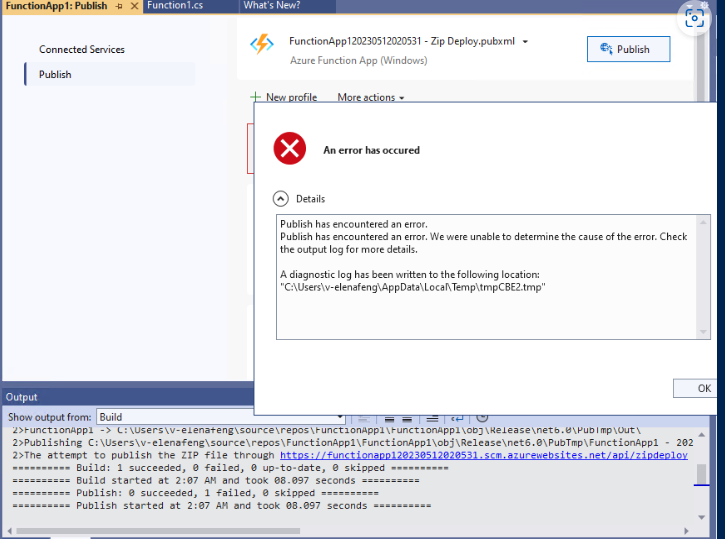Click "An error has occured" heading

pyautogui.click(x=371, y=150)
